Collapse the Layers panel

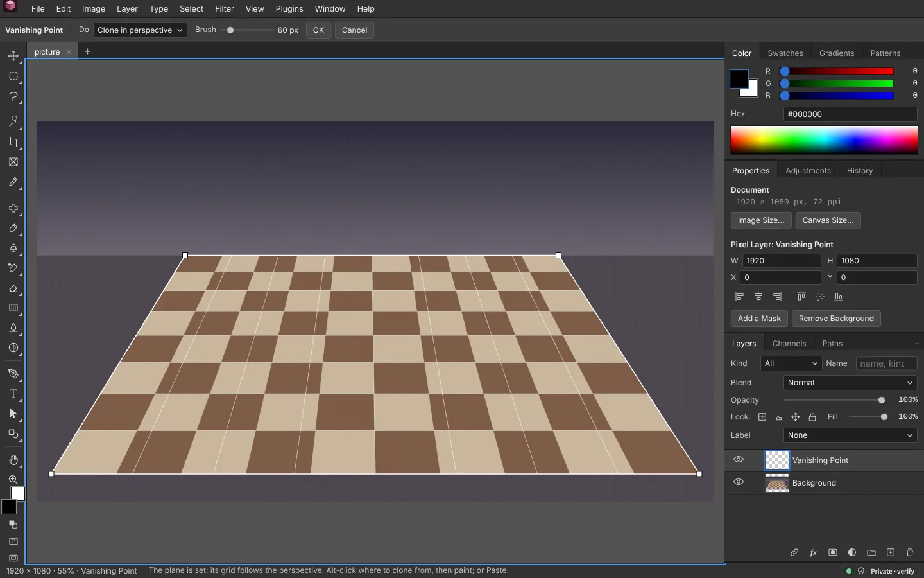coord(916,344)
